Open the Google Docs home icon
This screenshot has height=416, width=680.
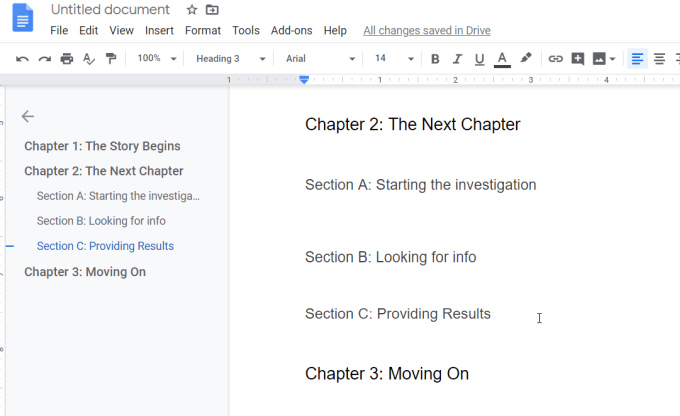[23, 18]
